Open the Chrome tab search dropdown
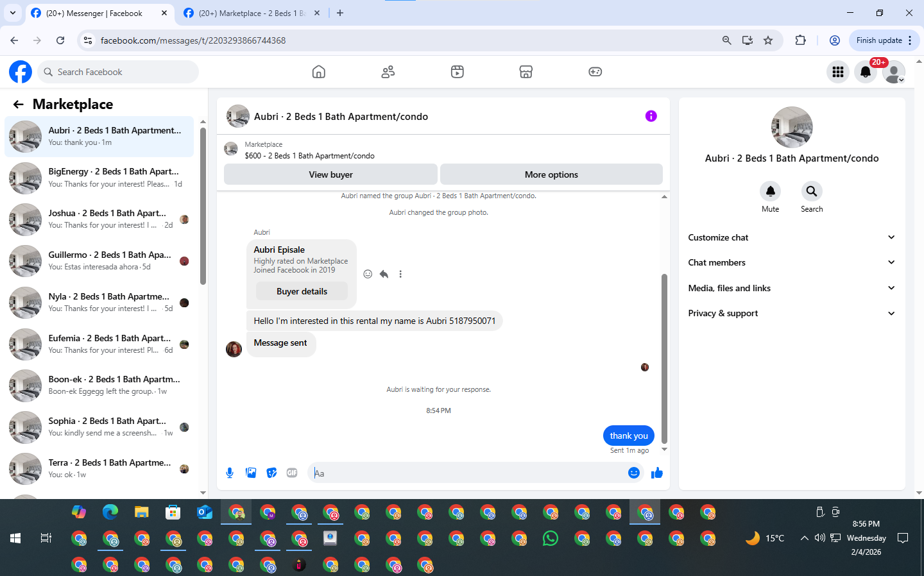Viewport: 924px width, 576px height. coord(12,13)
